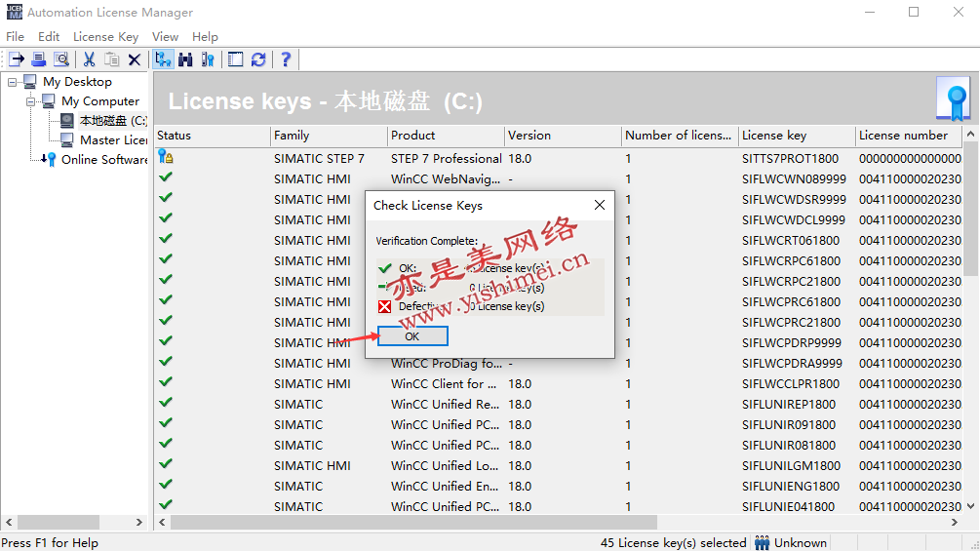Click the tree pane scroll left arrow

(x=9, y=522)
